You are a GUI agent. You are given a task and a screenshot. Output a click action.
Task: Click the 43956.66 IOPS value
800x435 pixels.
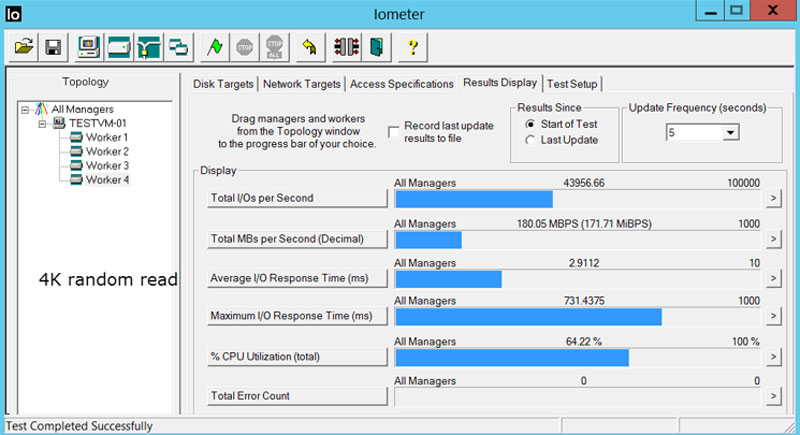[x=584, y=183]
